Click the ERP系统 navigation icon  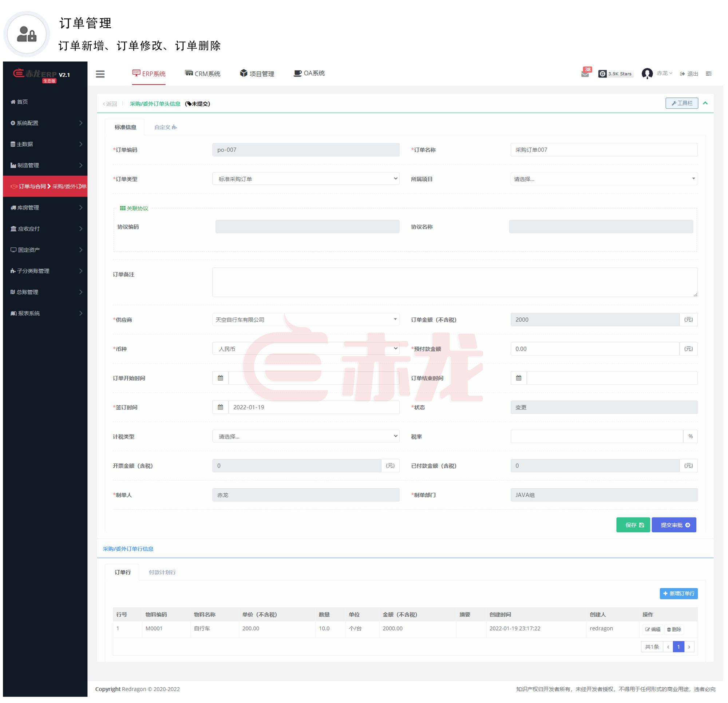135,73
